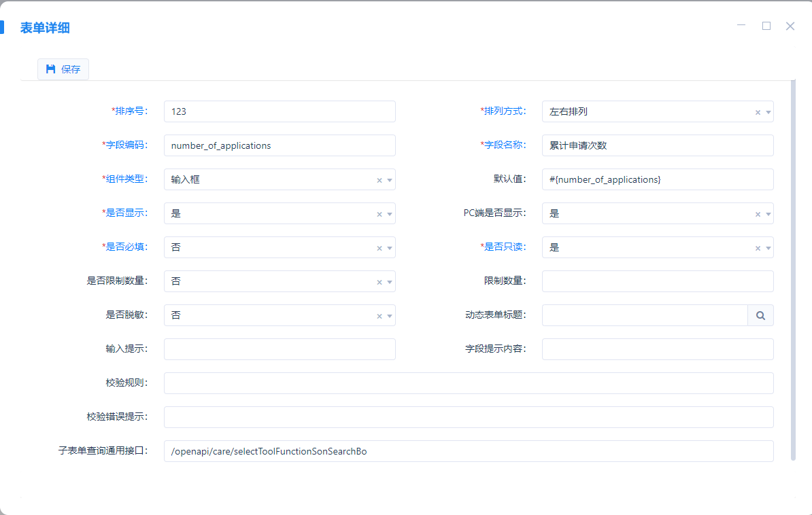
Task: Select the 校验规则 text field
Action: point(468,383)
